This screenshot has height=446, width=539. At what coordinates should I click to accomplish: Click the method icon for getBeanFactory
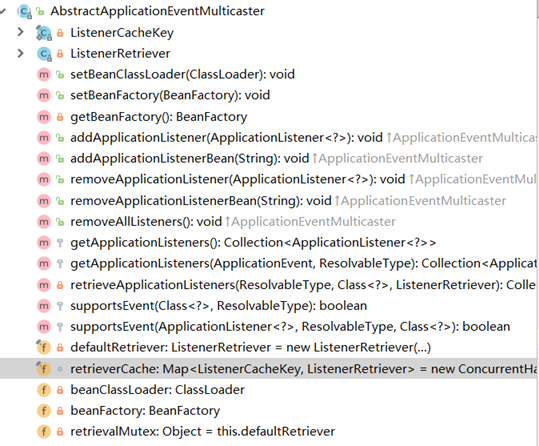tap(44, 117)
